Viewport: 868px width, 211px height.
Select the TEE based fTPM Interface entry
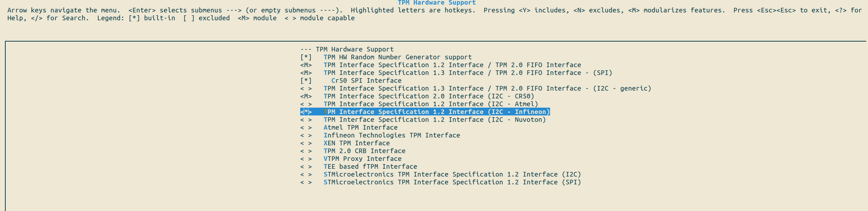pyautogui.click(x=370, y=167)
